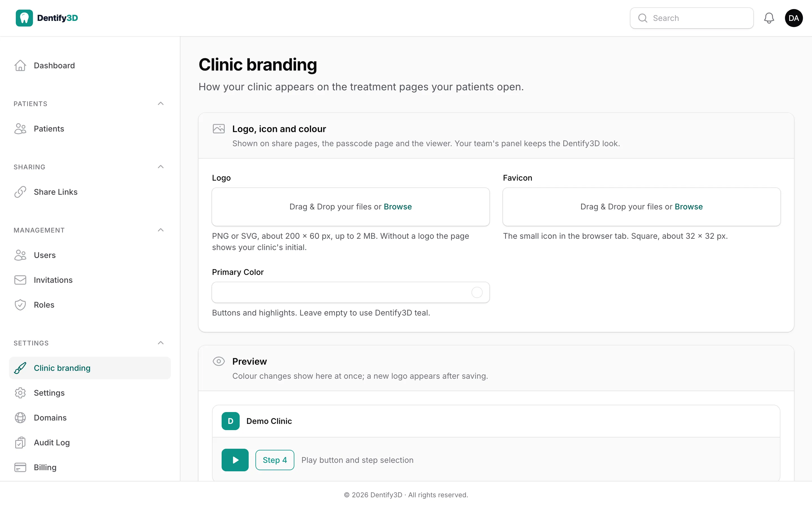Click the Billing card icon
Viewport: 812px width, 508px height.
coord(20,467)
